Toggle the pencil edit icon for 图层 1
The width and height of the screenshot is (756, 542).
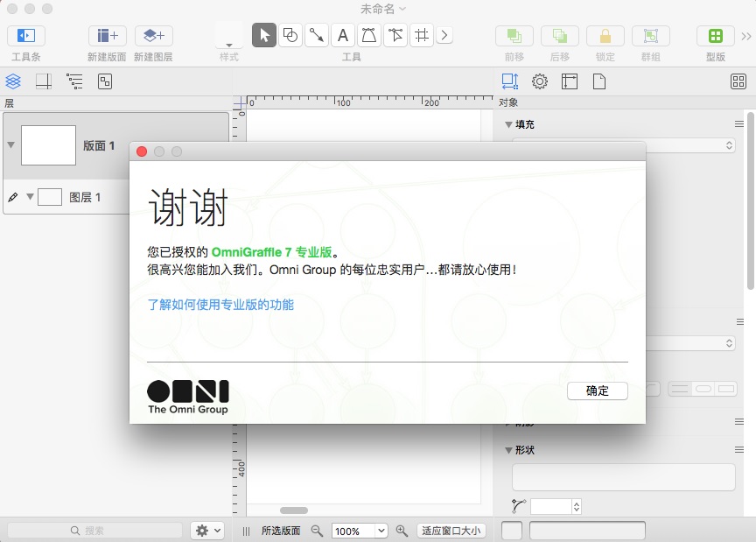coord(13,197)
